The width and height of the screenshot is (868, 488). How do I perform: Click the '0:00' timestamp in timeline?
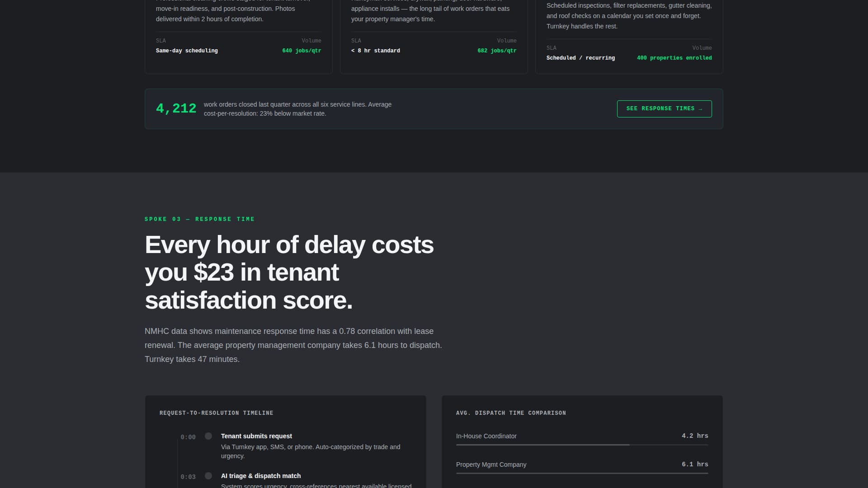point(188,437)
